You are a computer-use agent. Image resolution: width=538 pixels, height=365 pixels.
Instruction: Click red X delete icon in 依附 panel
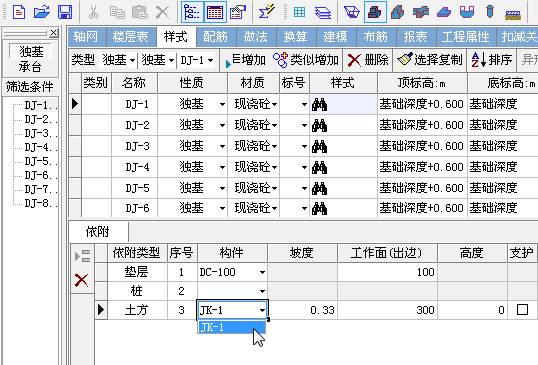tap(81, 280)
